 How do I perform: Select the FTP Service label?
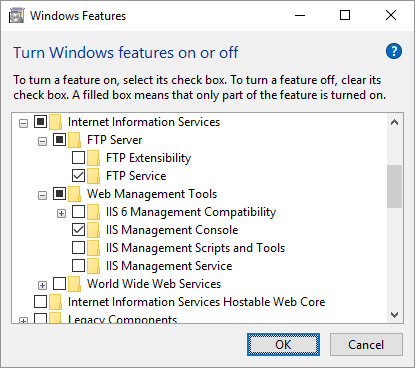136,176
